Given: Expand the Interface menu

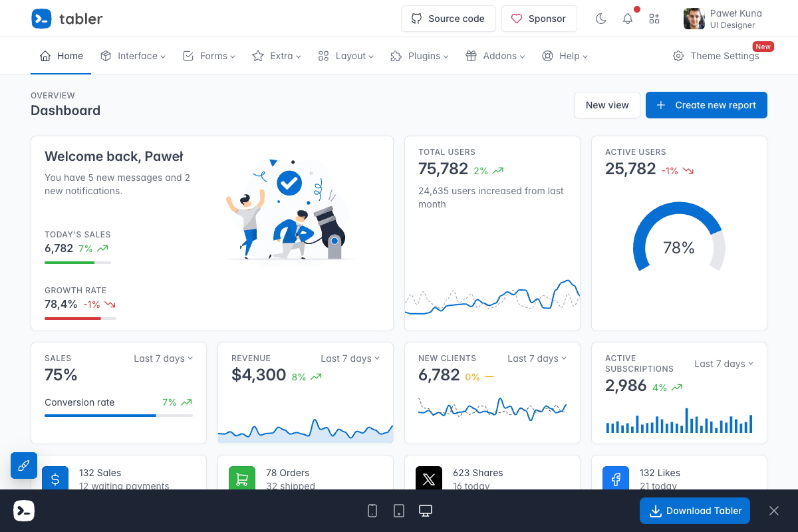Looking at the screenshot, I should [x=133, y=56].
